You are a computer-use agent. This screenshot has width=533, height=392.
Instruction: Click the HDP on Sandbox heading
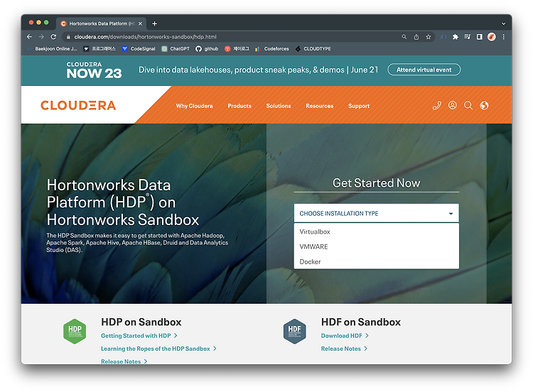[141, 322]
